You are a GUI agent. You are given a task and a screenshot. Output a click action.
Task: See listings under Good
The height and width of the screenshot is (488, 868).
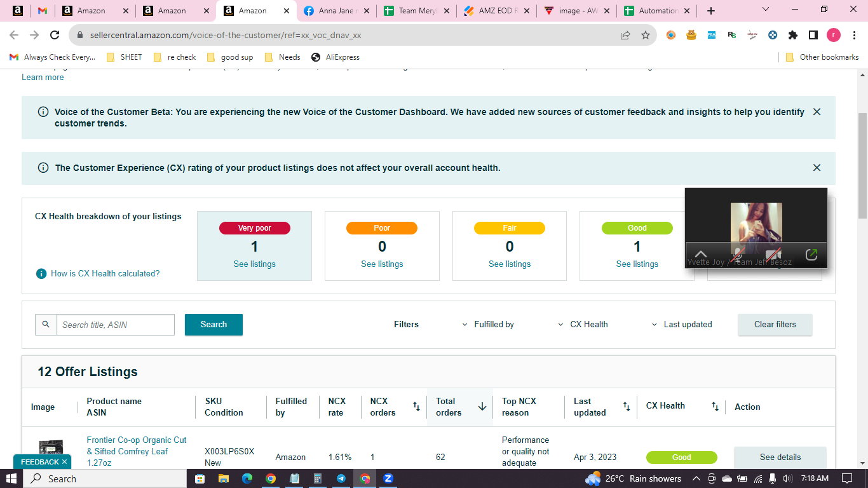pyautogui.click(x=637, y=264)
